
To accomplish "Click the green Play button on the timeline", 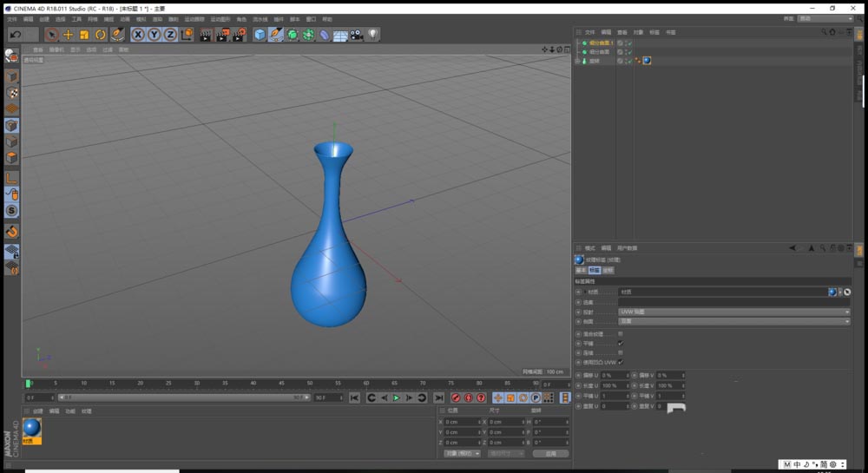I will tap(397, 397).
